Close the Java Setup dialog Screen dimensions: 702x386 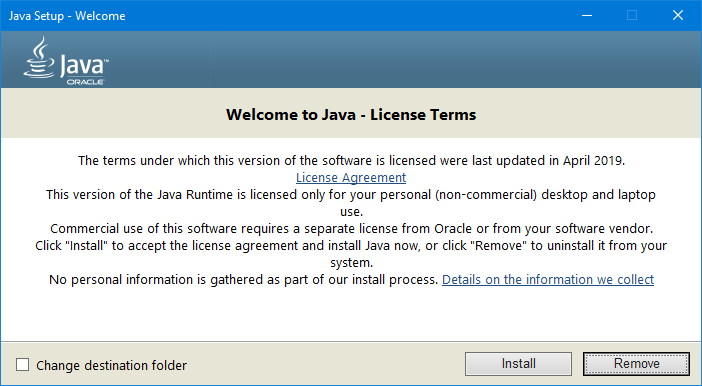[678, 16]
